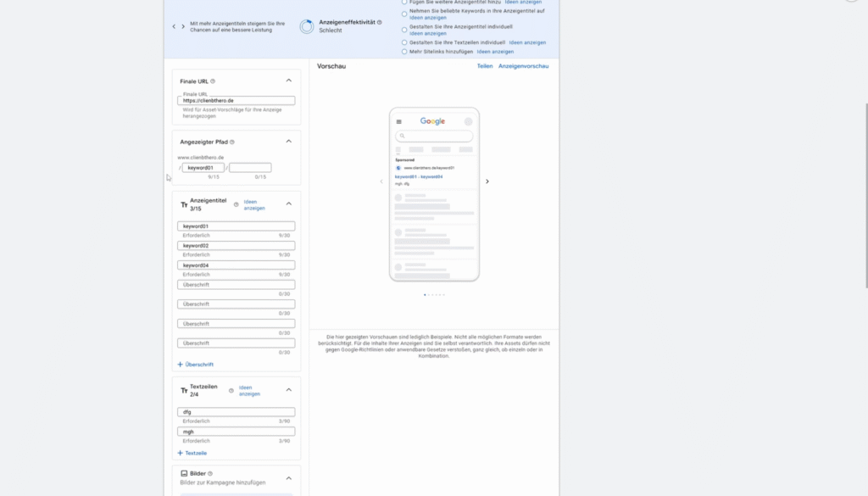
Task: Open the Anzeigenvorschau link
Action: click(523, 66)
